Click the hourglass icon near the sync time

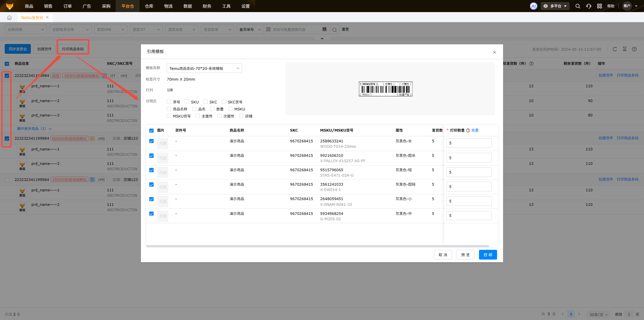(x=625, y=49)
